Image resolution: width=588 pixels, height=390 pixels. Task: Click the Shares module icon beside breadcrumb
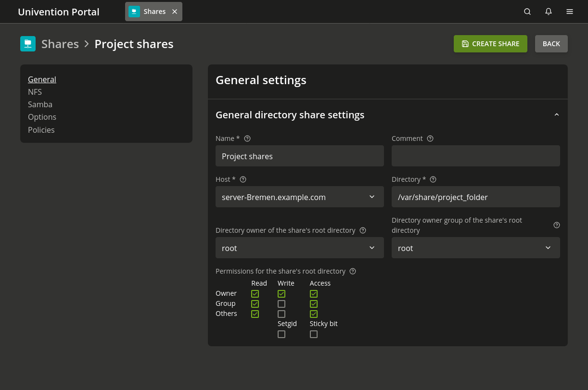[28, 44]
